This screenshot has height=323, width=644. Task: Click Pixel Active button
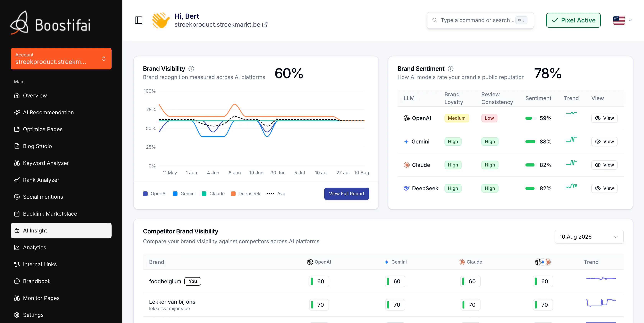(573, 20)
